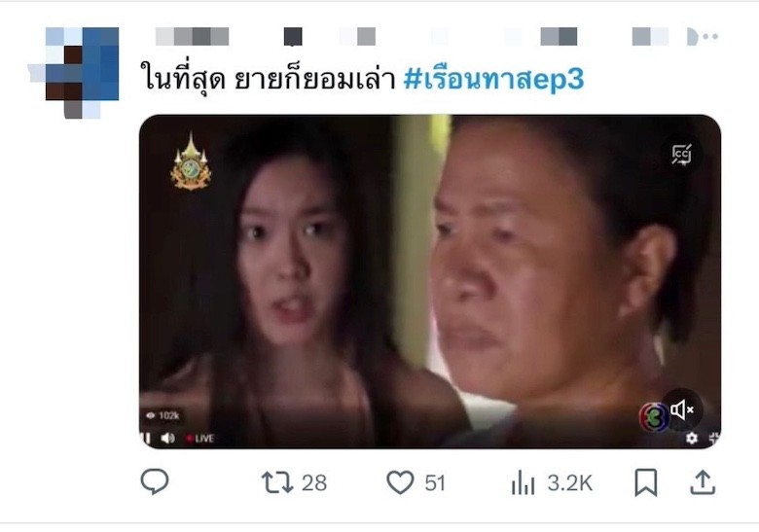Click the 102k viewer count eye badge

[163, 415]
